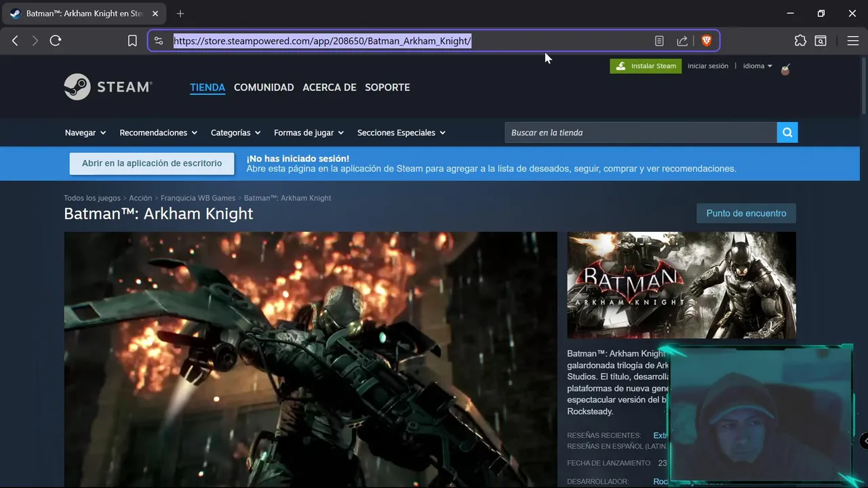Image resolution: width=868 pixels, height=488 pixels.
Task: Click the browser forward arrow
Action: tap(35, 41)
